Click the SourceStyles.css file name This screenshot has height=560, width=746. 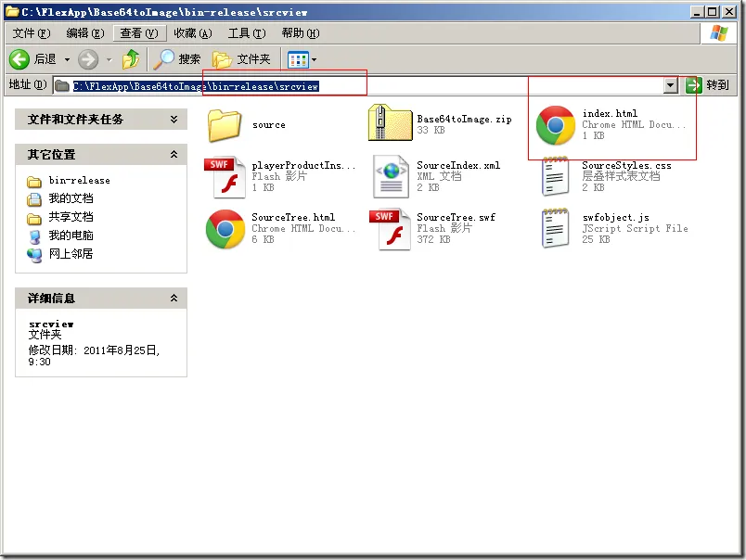pyautogui.click(x=626, y=165)
